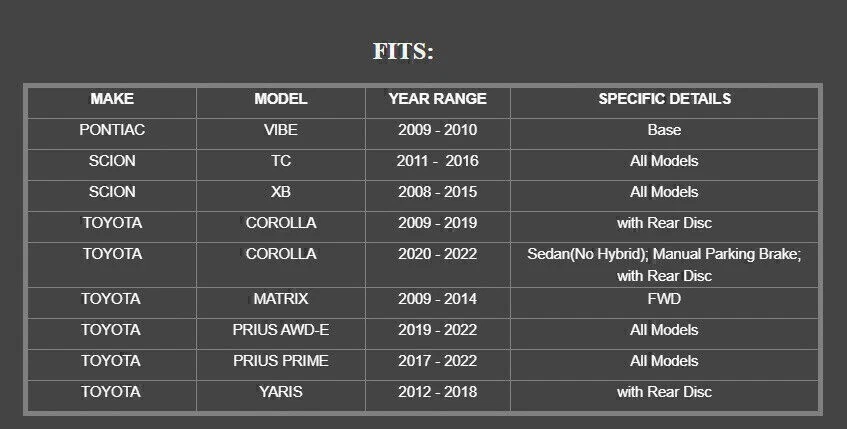847x429 pixels.
Task: Click the VIBE model cell
Action: [x=281, y=130]
